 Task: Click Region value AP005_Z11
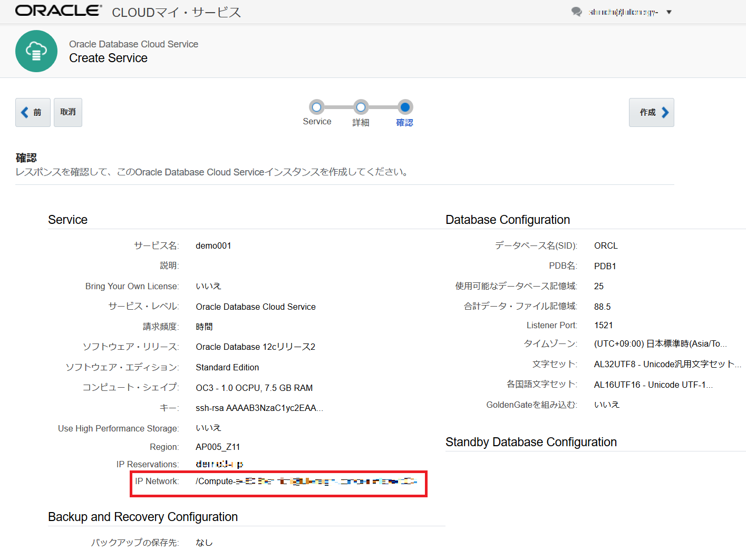(218, 447)
